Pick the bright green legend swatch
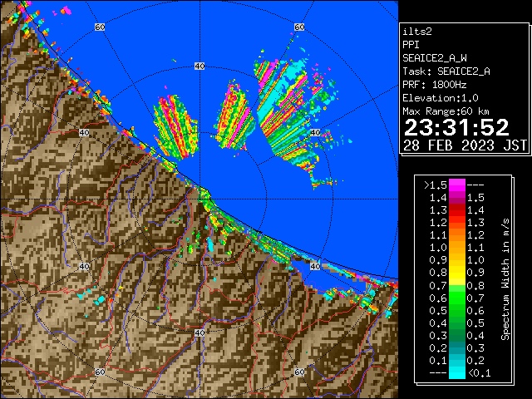 pyautogui.click(x=457, y=298)
